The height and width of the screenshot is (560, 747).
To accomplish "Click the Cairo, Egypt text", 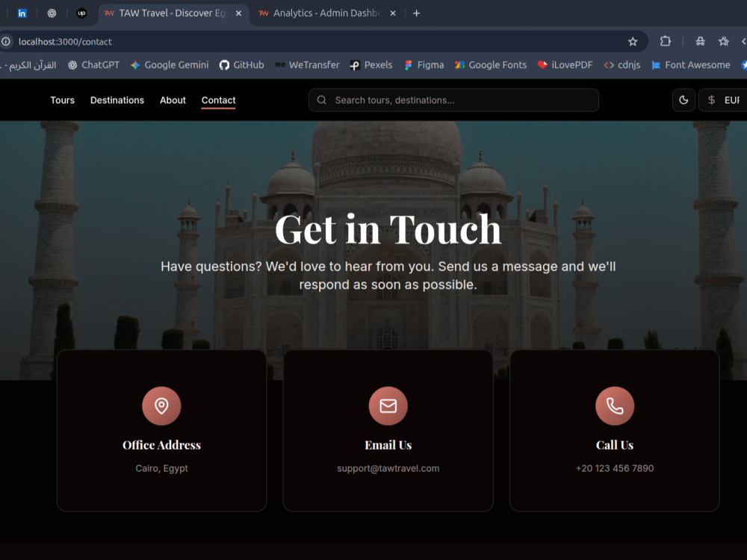I will [161, 469].
